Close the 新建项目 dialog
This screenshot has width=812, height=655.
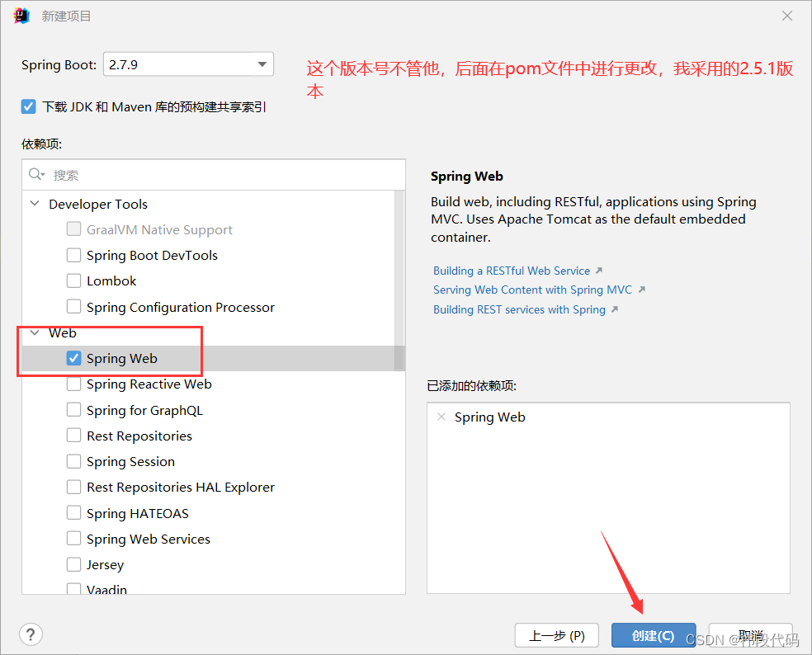(787, 16)
